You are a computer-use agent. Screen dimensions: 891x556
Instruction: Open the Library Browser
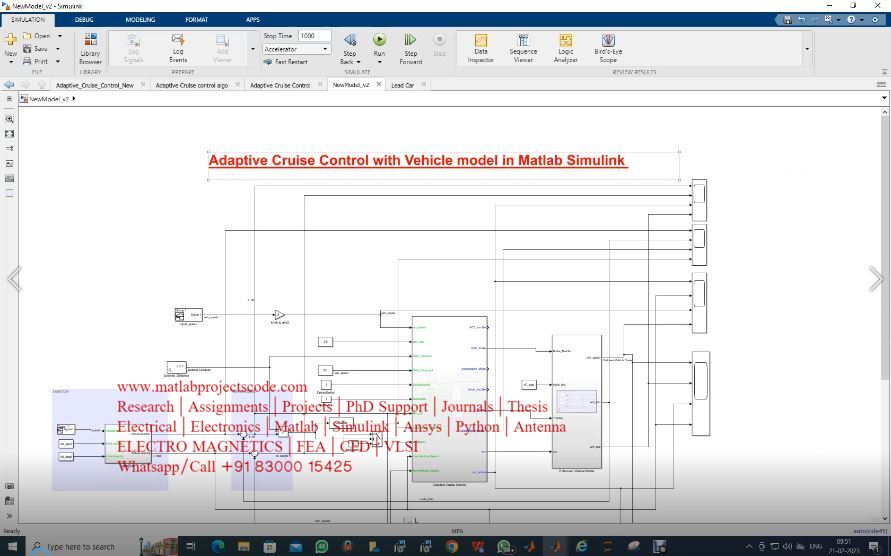[x=90, y=47]
